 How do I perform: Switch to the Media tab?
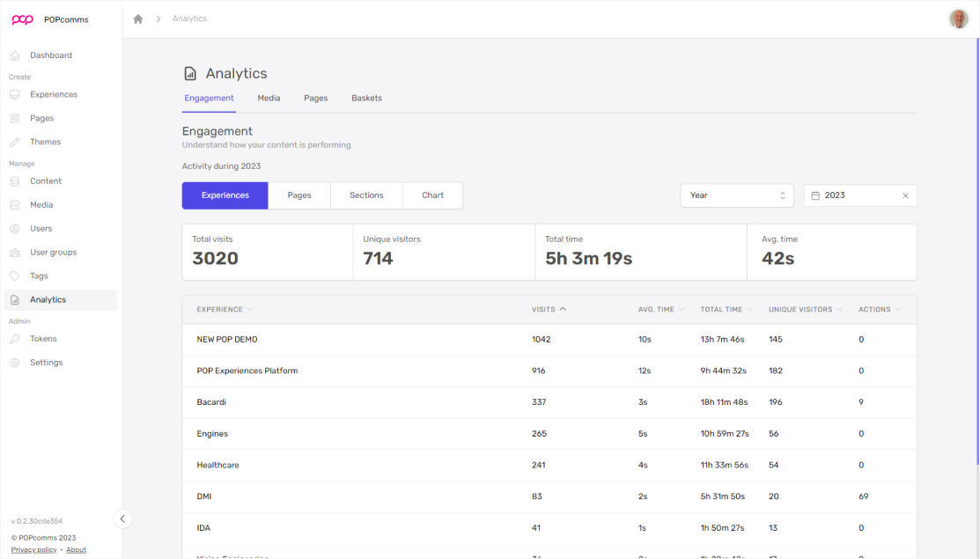click(269, 98)
